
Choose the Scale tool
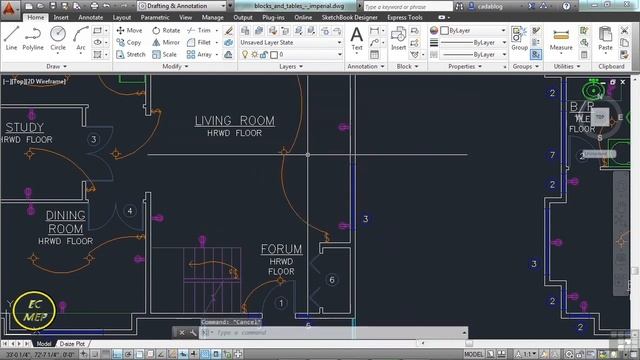tap(164, 54)
